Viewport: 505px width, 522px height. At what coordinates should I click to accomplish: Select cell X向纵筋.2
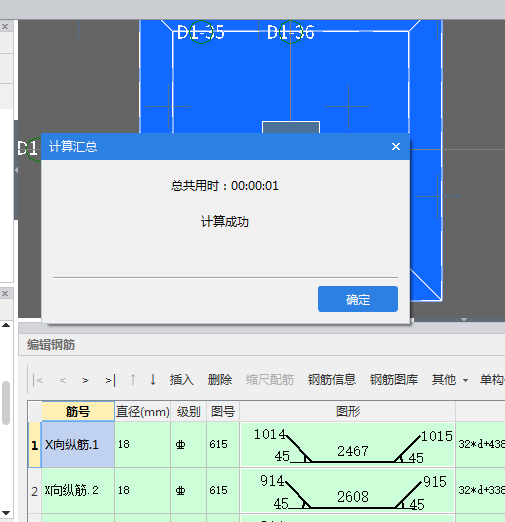coord(78,491)
